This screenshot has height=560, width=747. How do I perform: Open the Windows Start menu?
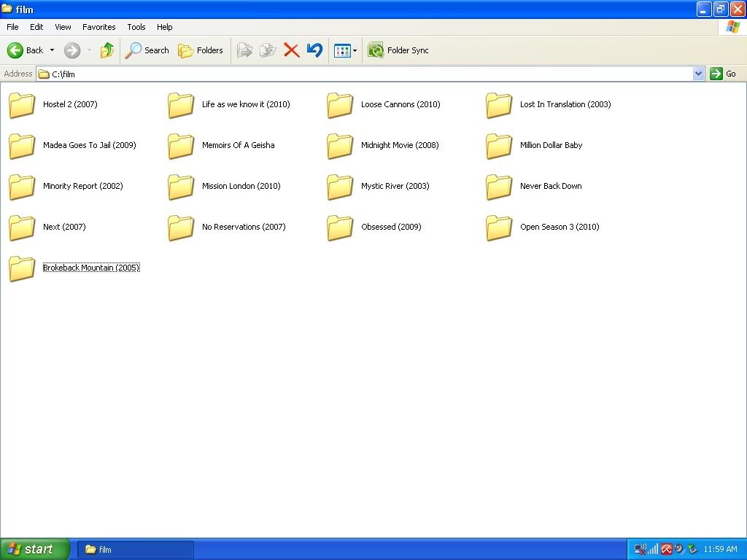point(35,549)
